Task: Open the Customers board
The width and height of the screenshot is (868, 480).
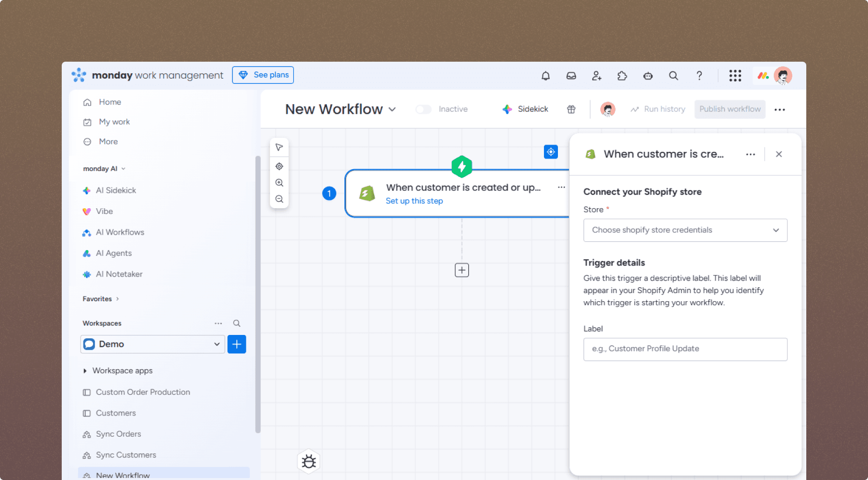Action: [x=116, y=413]
